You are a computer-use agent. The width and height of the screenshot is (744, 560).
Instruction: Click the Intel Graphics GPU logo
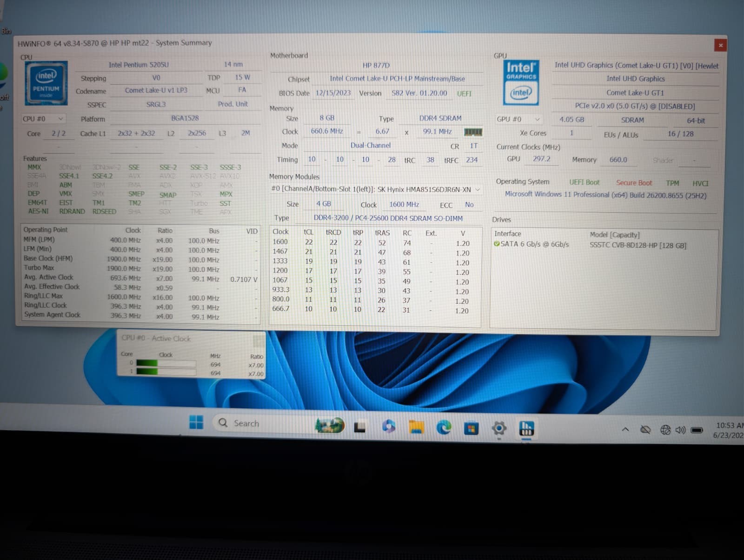[x=521, y=82]
